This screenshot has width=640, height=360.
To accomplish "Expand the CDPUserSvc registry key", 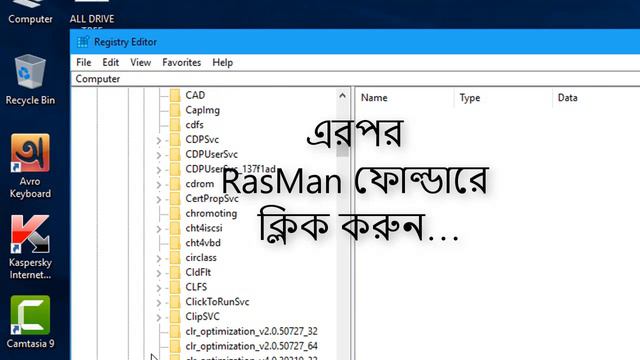I will (x=159, y=155).
